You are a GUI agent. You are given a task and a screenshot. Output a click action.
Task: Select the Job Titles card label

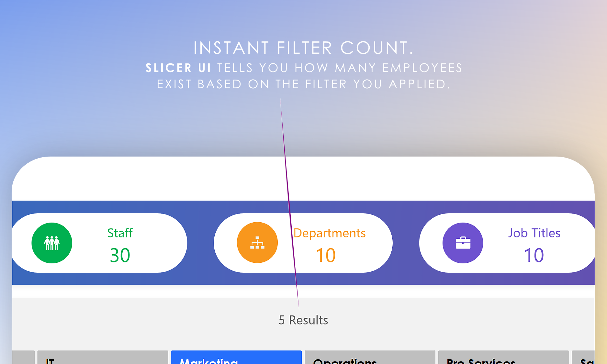click(x=534, y=233)
